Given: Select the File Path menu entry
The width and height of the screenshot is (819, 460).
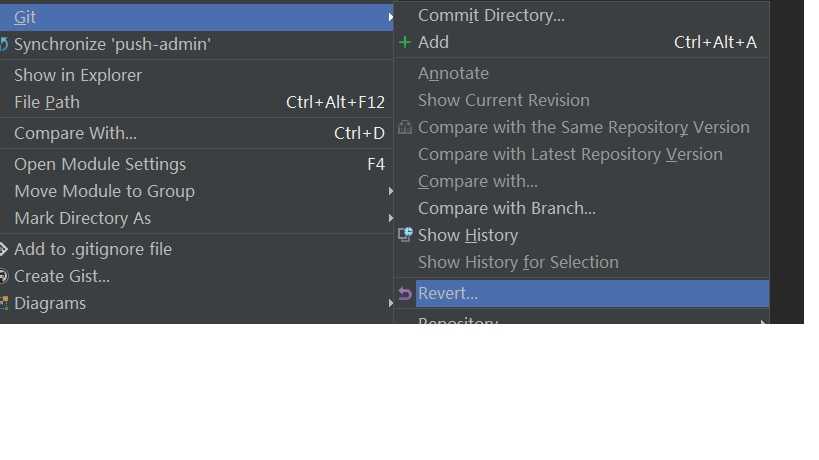Looking at the screenshot, I should coord(47,102).
